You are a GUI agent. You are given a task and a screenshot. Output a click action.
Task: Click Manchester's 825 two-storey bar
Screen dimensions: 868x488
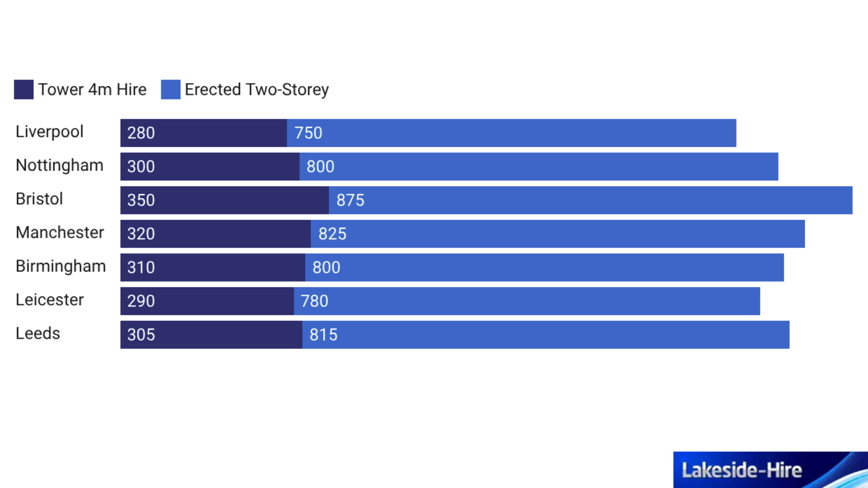pyautogui.click(x=557, y=234)
